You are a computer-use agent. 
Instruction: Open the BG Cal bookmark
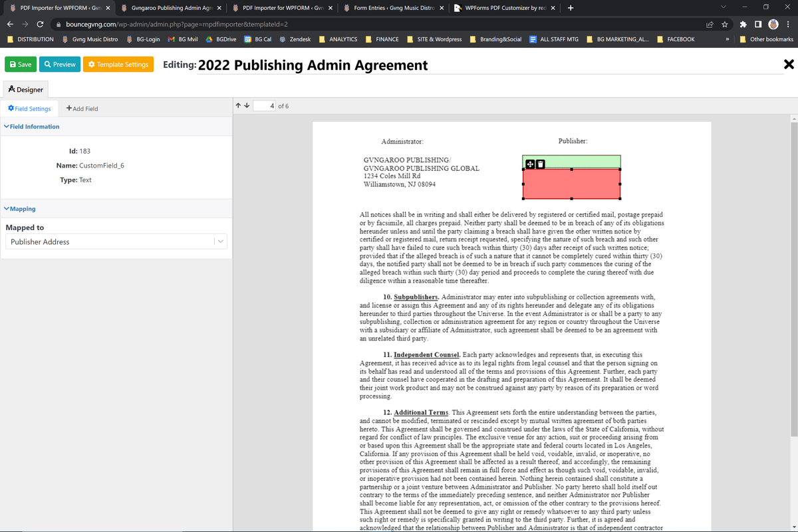pyautogui.click(x=258, y=39)
